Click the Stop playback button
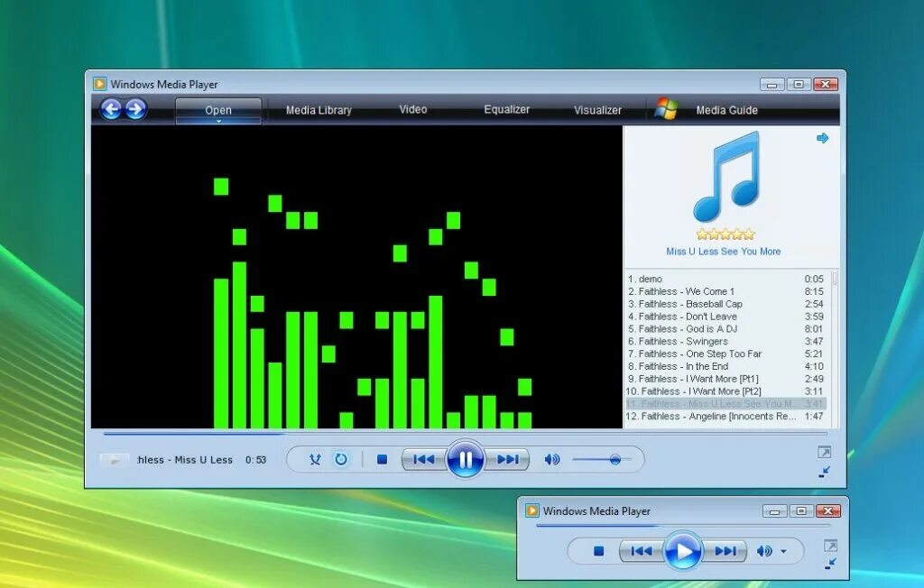The image size is (924, 588). 381,459
